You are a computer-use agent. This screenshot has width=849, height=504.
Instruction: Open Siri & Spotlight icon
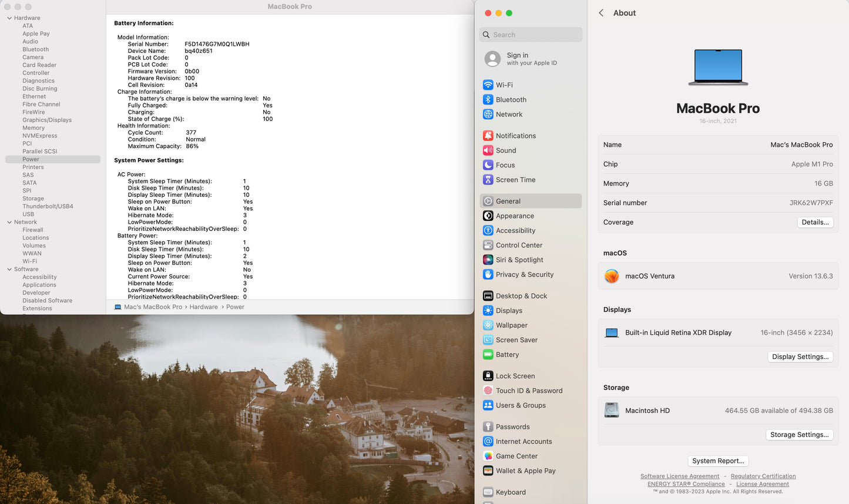488,260
